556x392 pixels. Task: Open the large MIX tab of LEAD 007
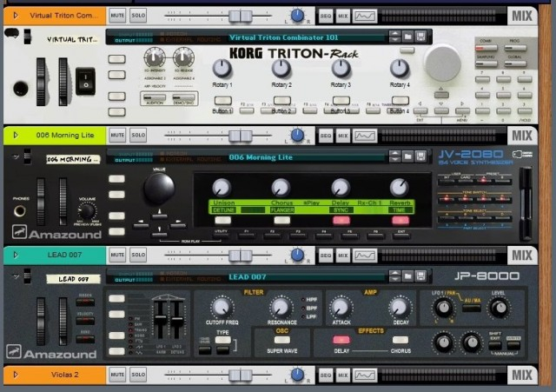coord(521,256)
